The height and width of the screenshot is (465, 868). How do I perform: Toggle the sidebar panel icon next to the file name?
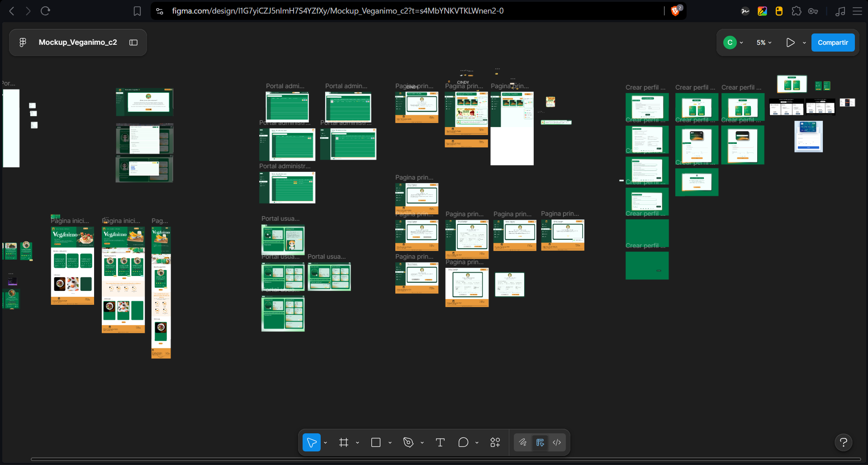point(133,43)
